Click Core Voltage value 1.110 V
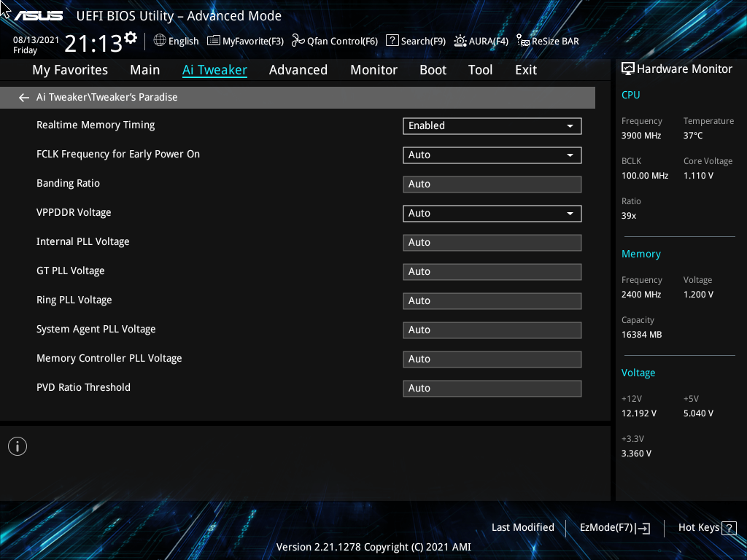Viewport: 747px width, 560px height. (698, 176)
